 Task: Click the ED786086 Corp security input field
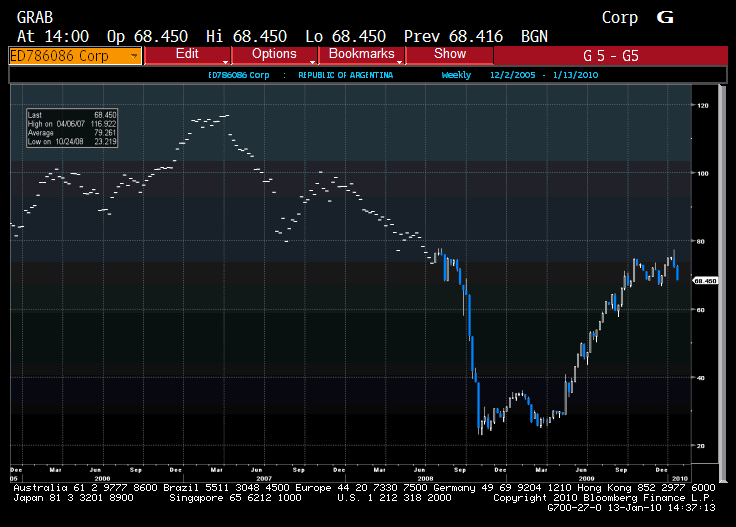pos(75,56)
